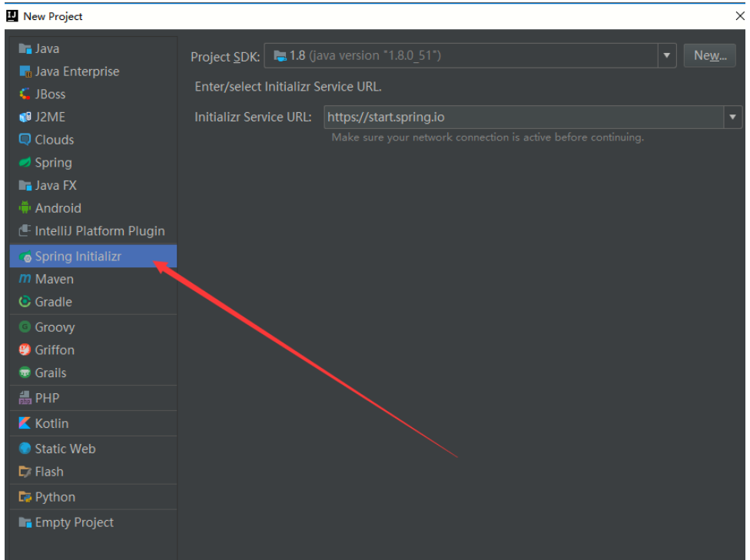Image resolution: width=750 pixels, height=560 pixels.
Task: Click the Static Web globe icon
Action: click(x=25, y=449)
